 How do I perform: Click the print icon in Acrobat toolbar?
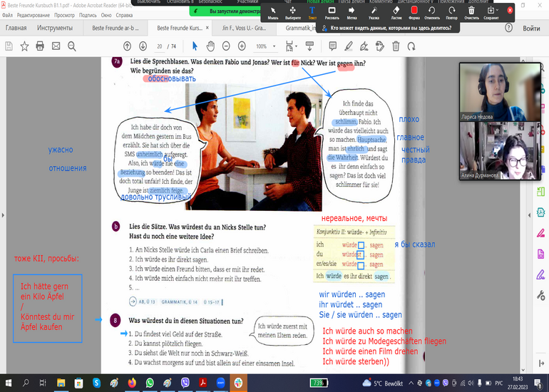(40, 46)
